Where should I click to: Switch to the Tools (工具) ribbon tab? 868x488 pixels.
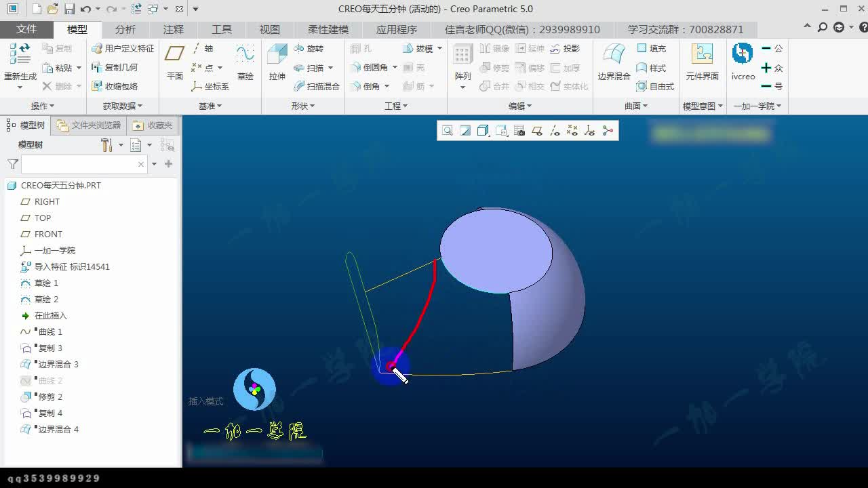point(222,29)
